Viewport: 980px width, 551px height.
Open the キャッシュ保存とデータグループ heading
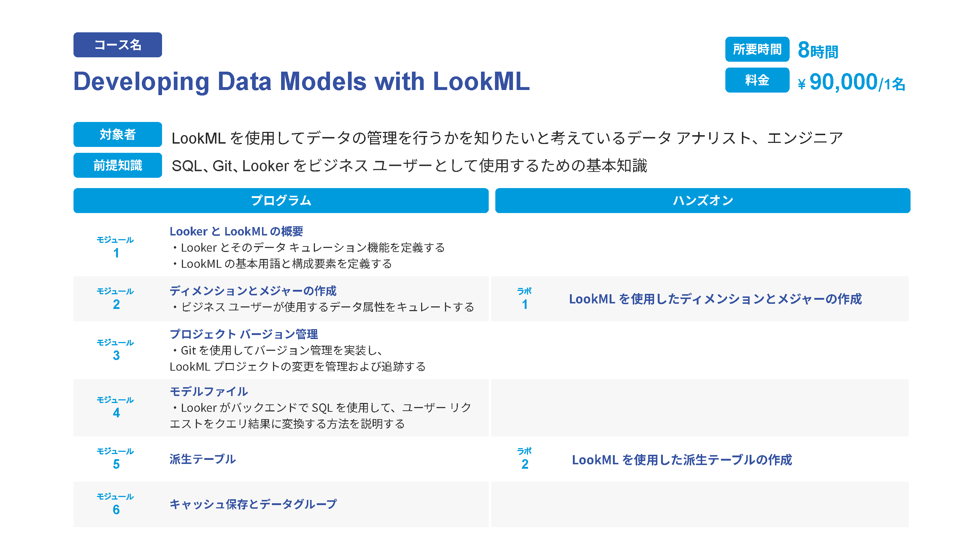tap(253, 504)
